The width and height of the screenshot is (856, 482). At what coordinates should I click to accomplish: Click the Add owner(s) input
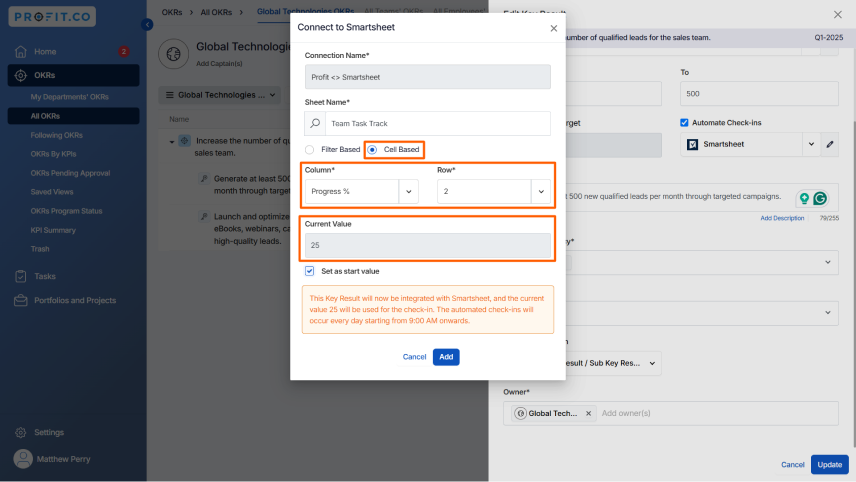(626, 413)
